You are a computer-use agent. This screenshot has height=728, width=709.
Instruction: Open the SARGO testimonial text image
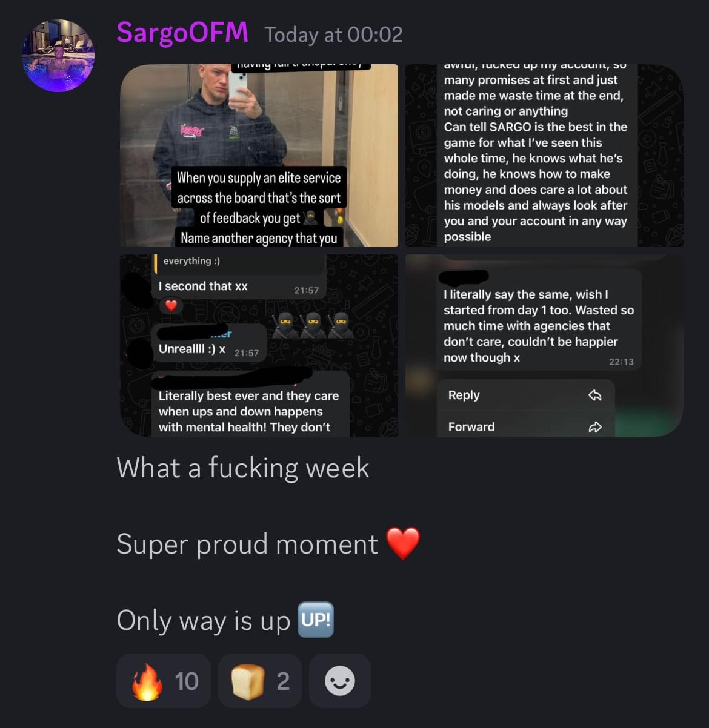[x=544, y=156]
